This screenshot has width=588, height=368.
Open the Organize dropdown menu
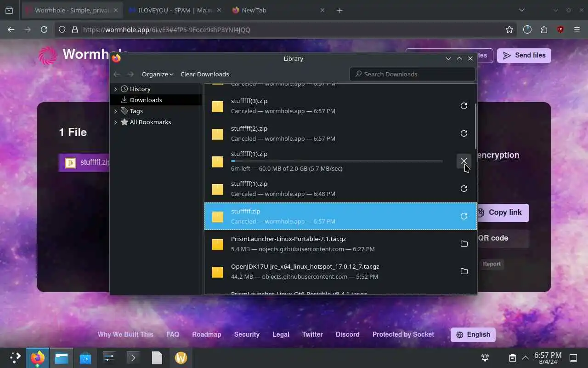pyautogui.click(x=157, y=74)
